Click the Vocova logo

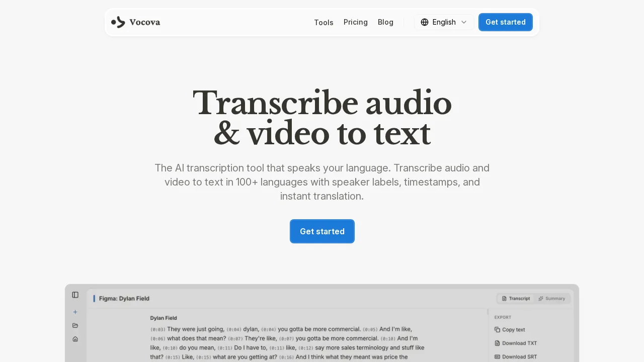pos(135,22)
